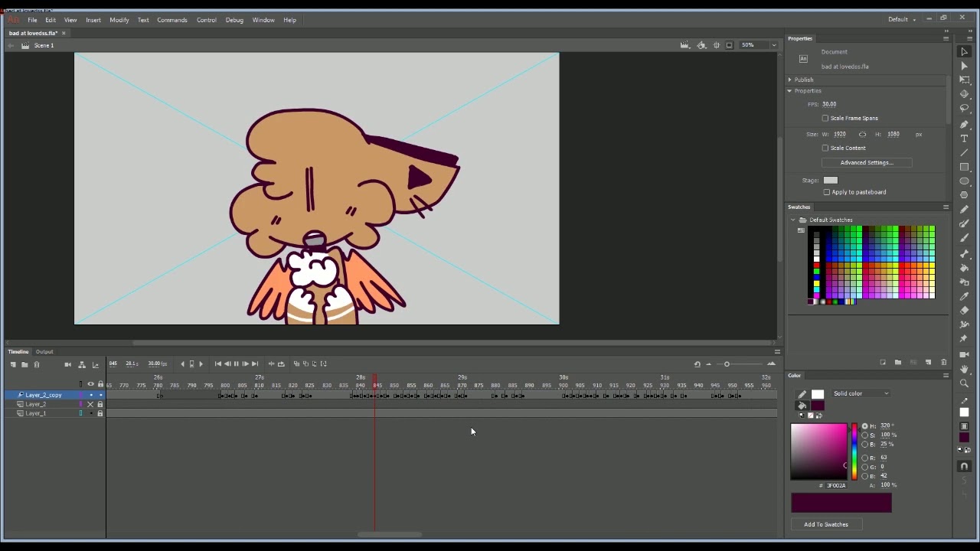Click the Edit Symbols icon above stage
This screenshot has height=551, width=980.
[x=701, y=45]
